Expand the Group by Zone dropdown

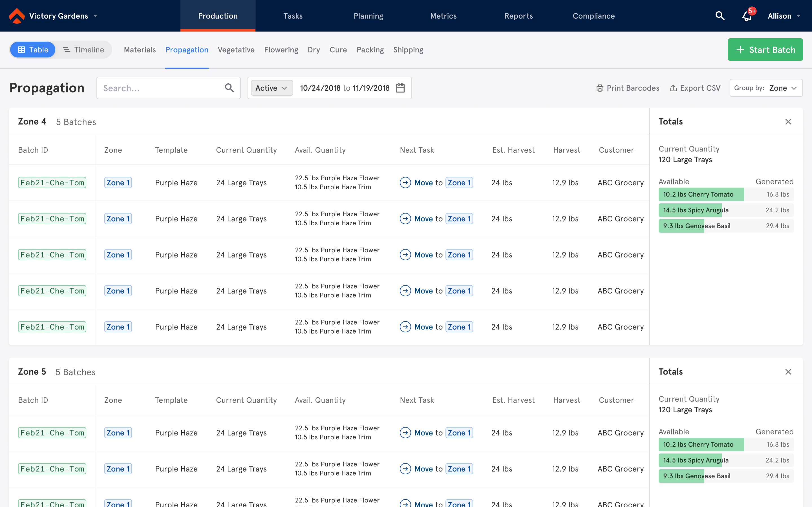(x=766, y=88)
